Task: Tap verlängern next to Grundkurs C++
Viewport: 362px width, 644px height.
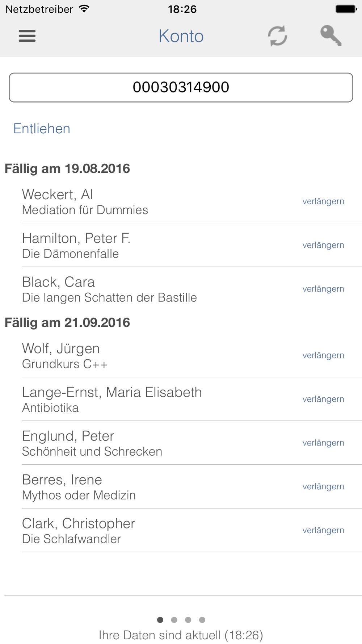Action: tap(323, 356)
